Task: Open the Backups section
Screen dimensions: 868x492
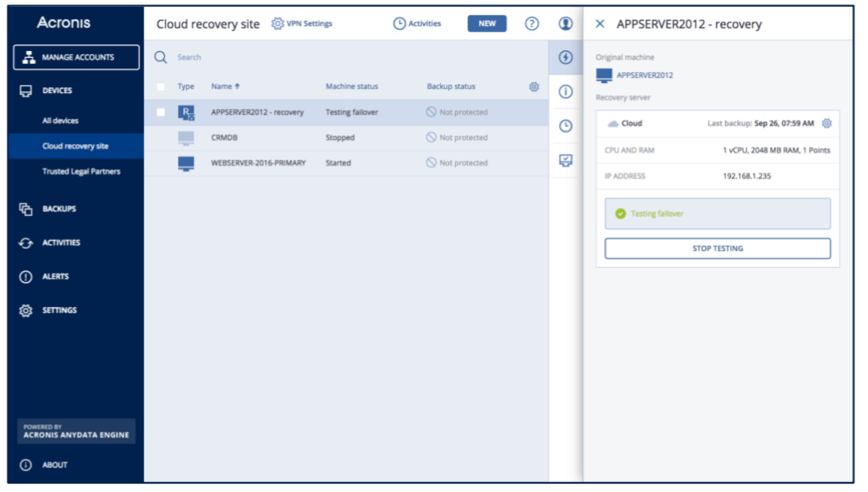Action: coord(59,209)
